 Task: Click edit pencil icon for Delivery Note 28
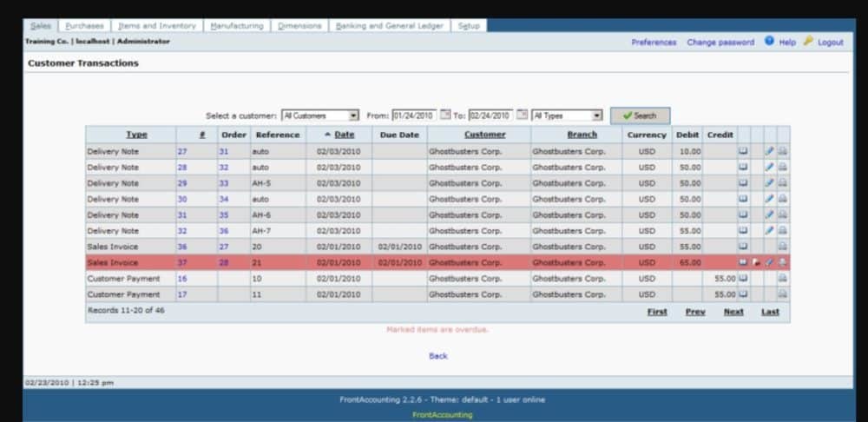(x=769, y=167)
